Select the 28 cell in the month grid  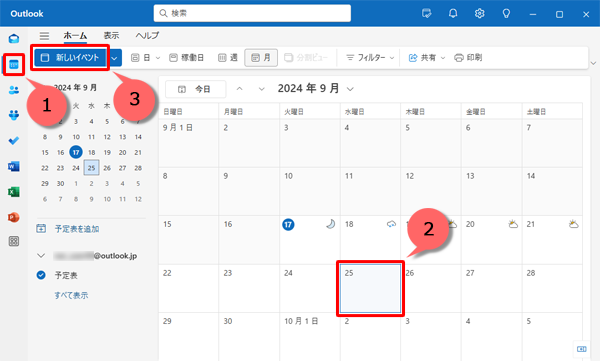click(x=552, y=288)
